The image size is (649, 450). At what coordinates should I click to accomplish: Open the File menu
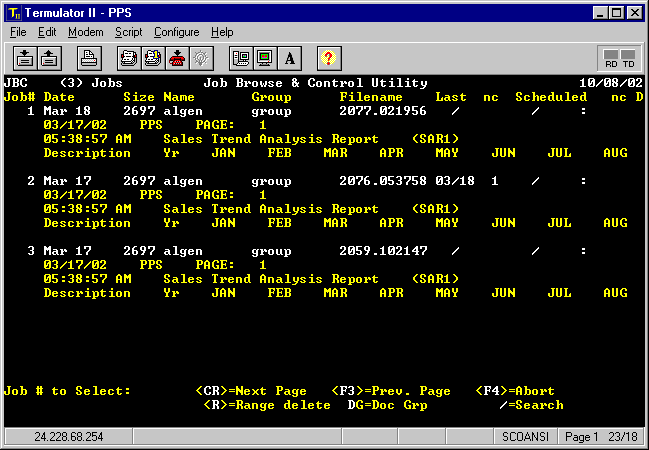[18, 32]
